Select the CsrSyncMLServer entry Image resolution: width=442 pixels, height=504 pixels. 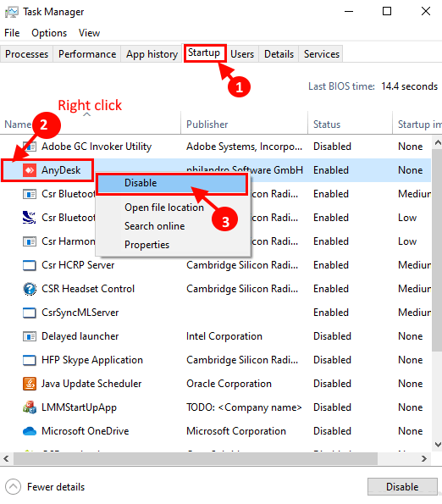(80, 313)
